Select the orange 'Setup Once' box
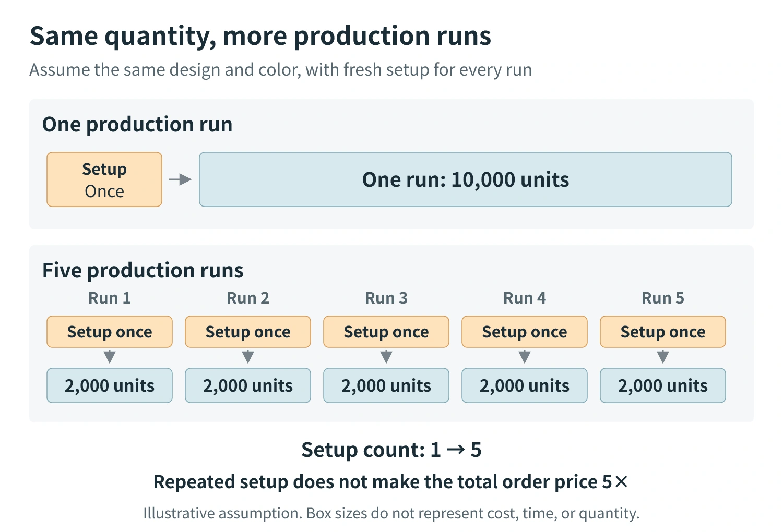This screenshot has width=783, height=532. coord(104,179)
